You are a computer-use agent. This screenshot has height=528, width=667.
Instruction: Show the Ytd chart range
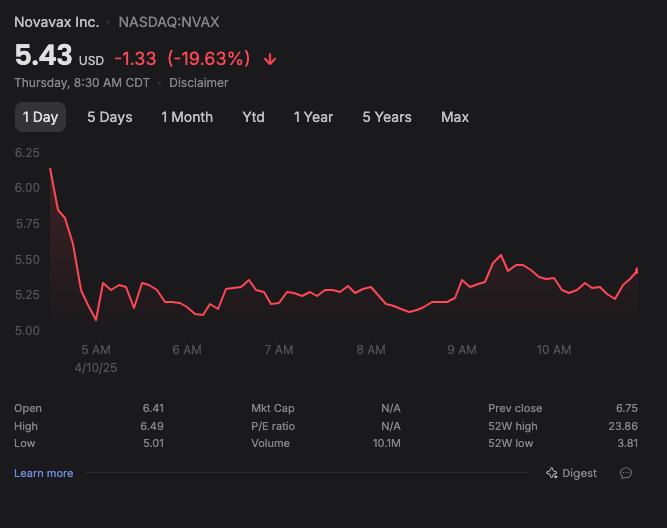(x=254, y=117)
